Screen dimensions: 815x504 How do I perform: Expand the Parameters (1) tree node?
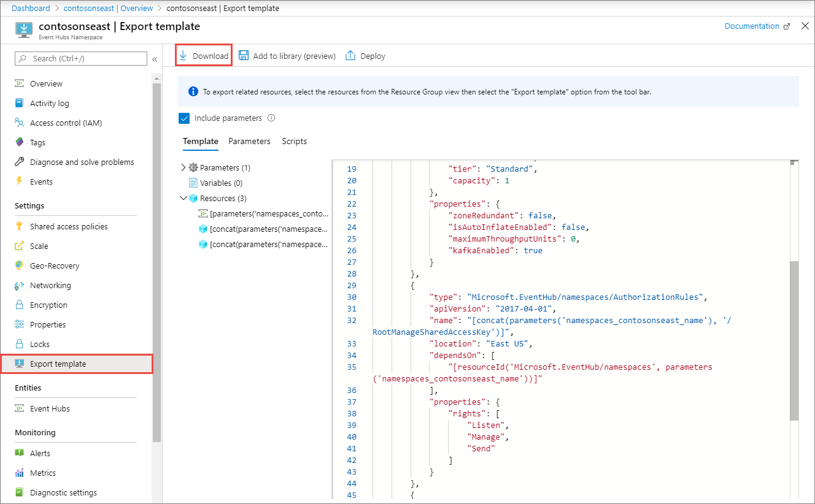click(x=183, y=167)
